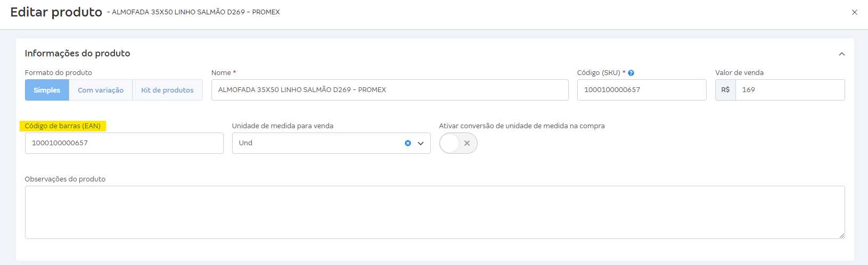Click the Código (SKU) input field
868x265 pixels.
(642, 90)
